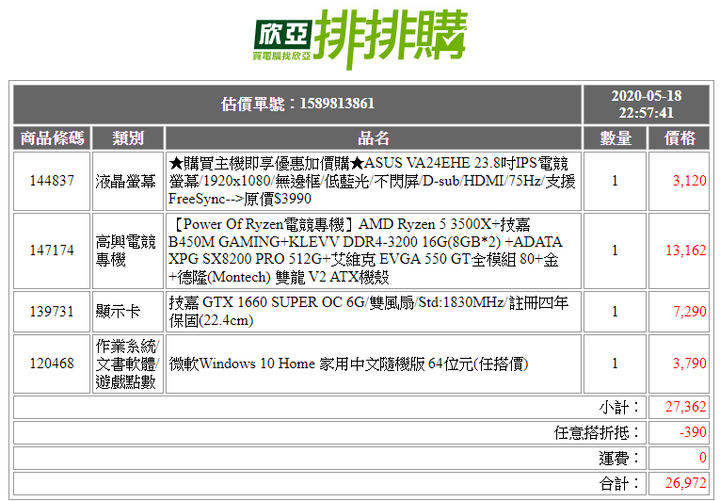Select quotation number 1589813861 header text
The width and height of the screenshot is (720, 501).
click(298, 104)
